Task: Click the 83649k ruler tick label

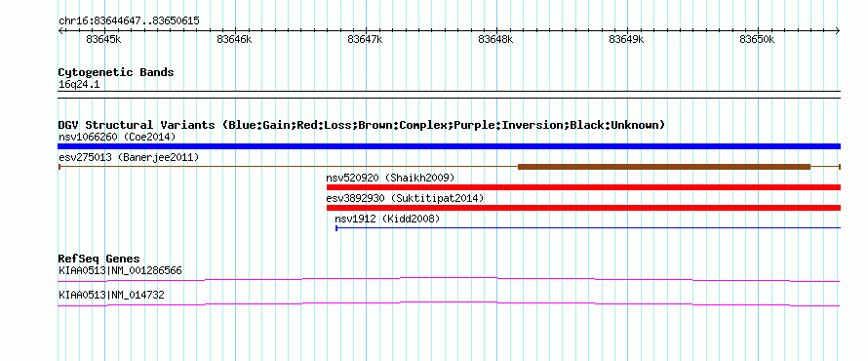Action: [x=626, y=39]
